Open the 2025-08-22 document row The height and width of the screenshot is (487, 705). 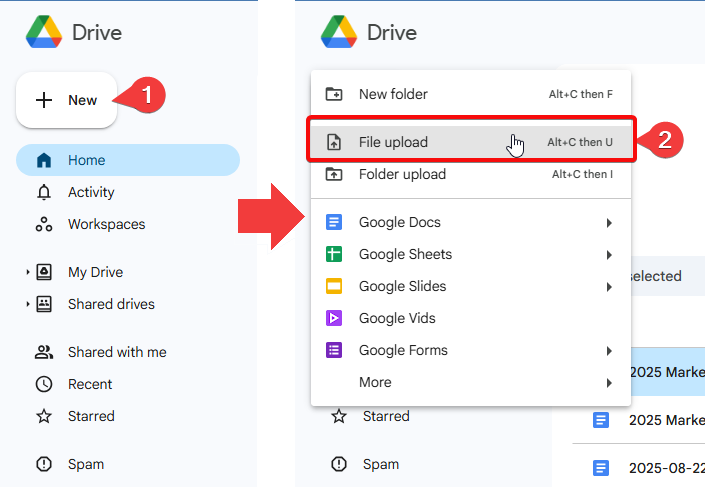[x=638, y=468]
